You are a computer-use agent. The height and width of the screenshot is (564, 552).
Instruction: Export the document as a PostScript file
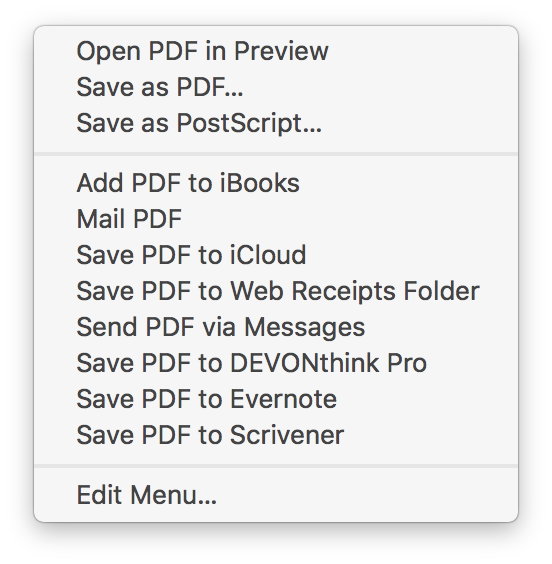tap(276, 123)
